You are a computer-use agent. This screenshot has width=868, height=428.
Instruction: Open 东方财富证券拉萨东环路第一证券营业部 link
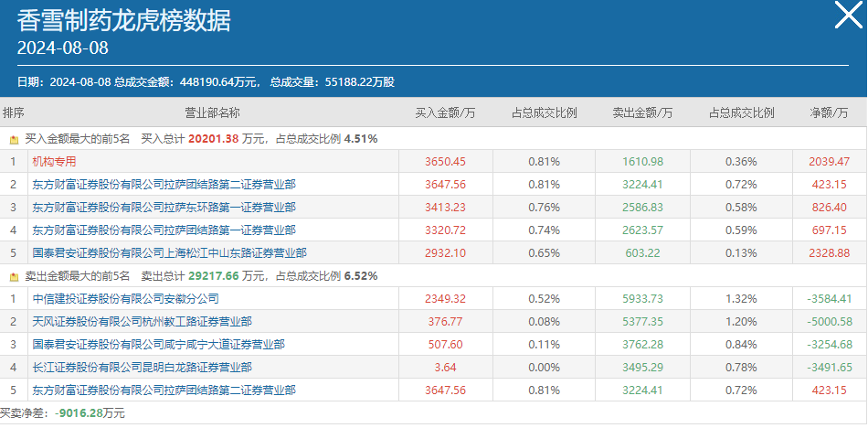[164, 208]
